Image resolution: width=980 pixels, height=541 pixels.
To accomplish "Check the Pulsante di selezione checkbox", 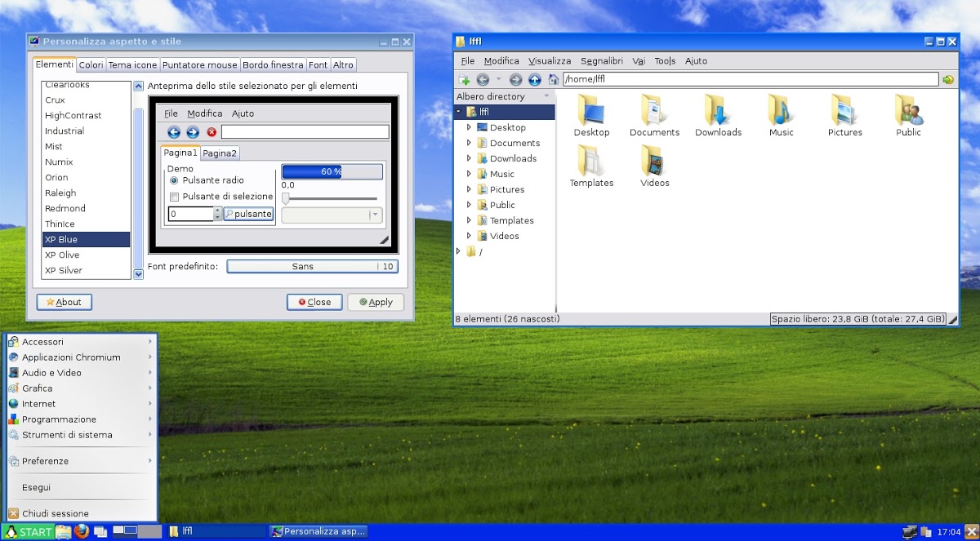I will tap(176, 196).
